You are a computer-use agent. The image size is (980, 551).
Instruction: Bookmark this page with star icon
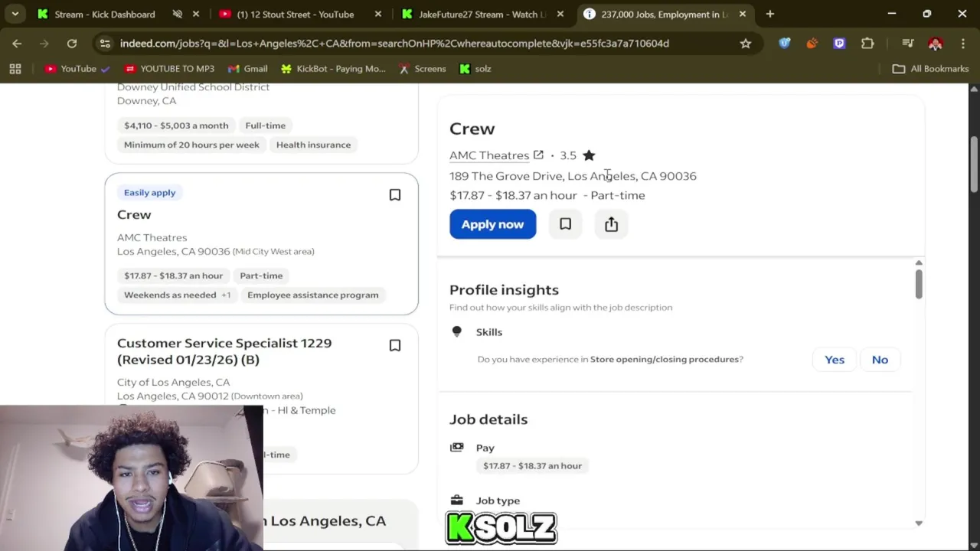click(745, 44)
